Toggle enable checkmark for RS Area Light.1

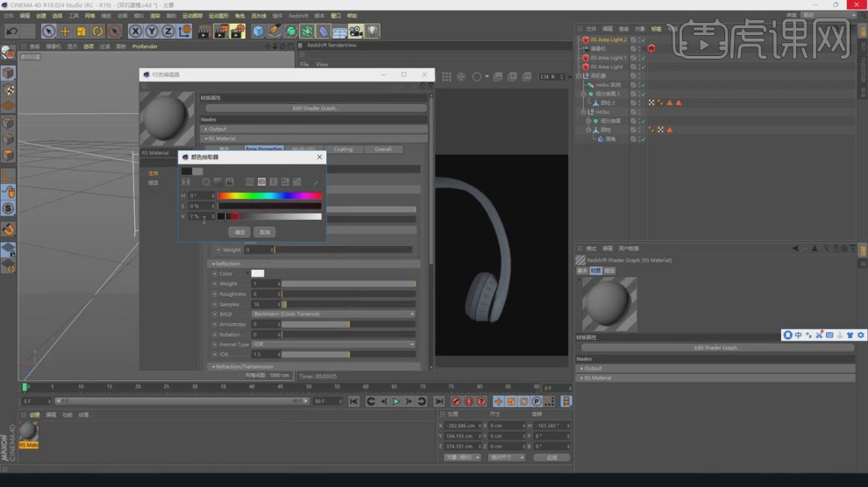click(642, 58)
